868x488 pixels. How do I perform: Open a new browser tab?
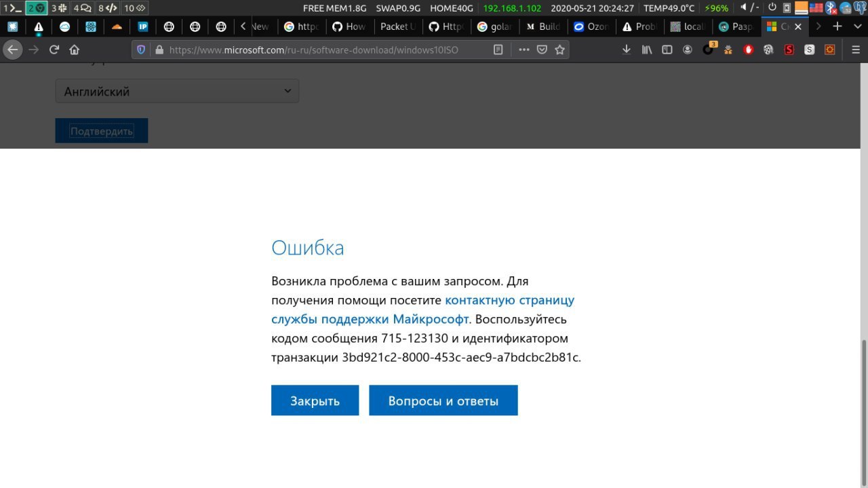[837, 26]
